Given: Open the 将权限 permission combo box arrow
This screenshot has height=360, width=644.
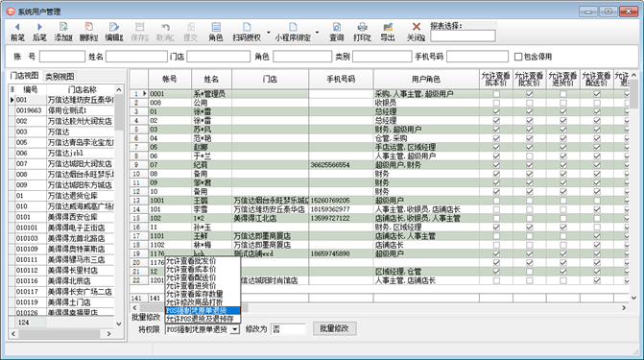Looking at the screenshot, I should pos(234,329).
